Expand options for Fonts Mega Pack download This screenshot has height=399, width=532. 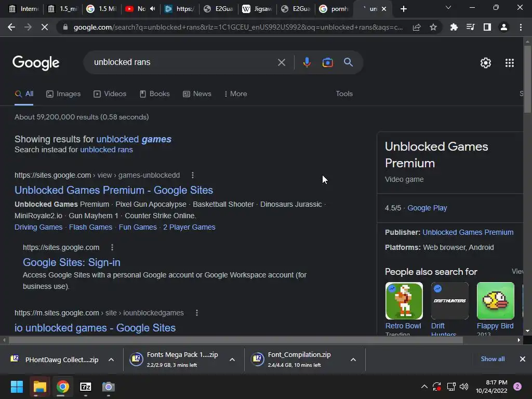pos(232,360)
